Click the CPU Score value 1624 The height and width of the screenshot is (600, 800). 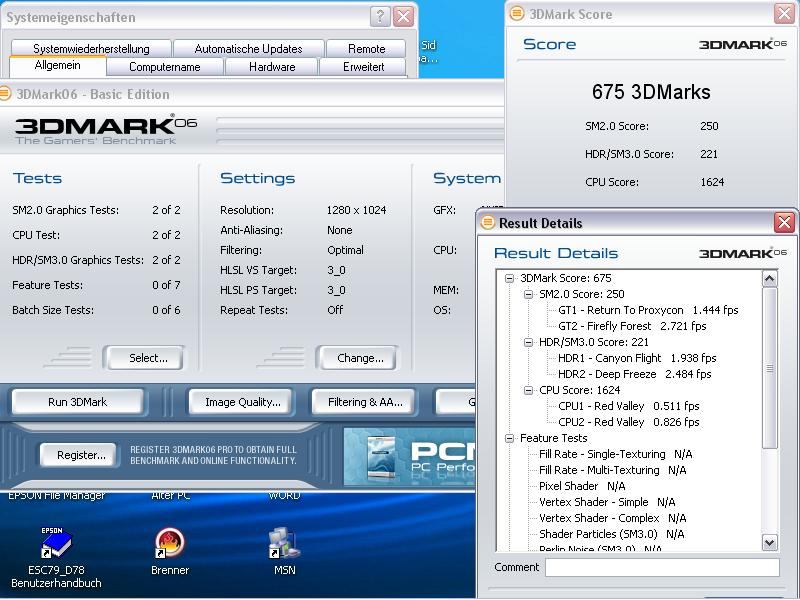tap(712, 182)
